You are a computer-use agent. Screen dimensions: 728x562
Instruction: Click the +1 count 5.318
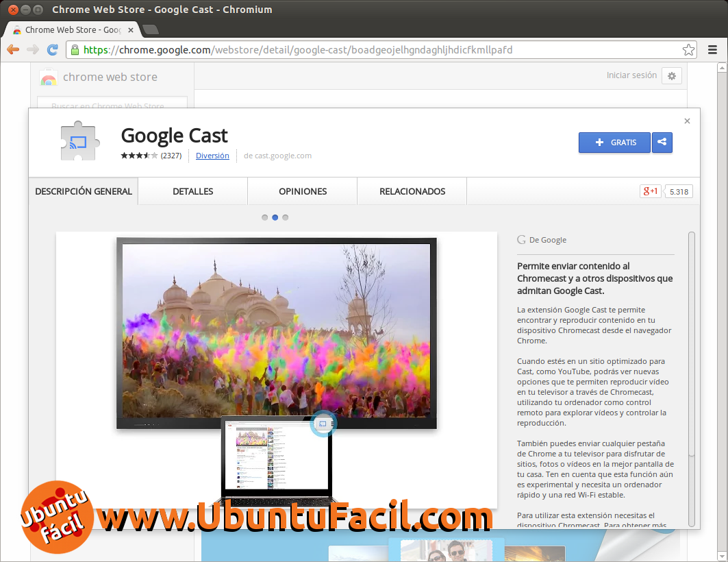679,191
